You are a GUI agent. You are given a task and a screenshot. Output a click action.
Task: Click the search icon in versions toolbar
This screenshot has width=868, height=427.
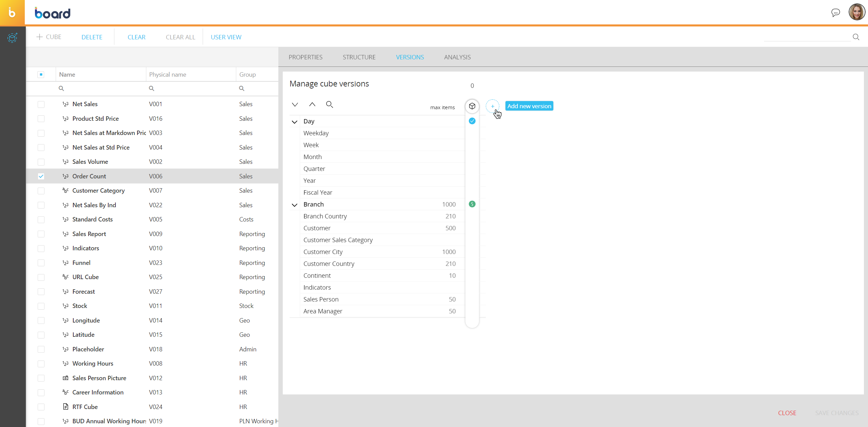[x=329, y=104]
